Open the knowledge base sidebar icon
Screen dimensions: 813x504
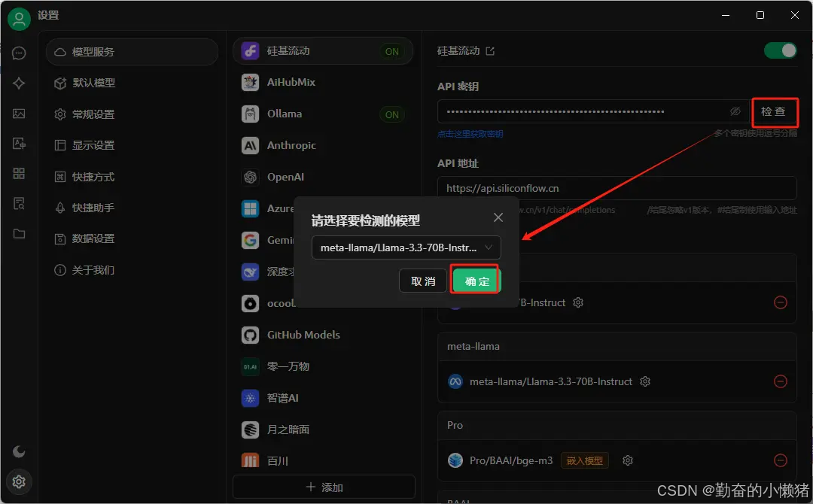19,204
